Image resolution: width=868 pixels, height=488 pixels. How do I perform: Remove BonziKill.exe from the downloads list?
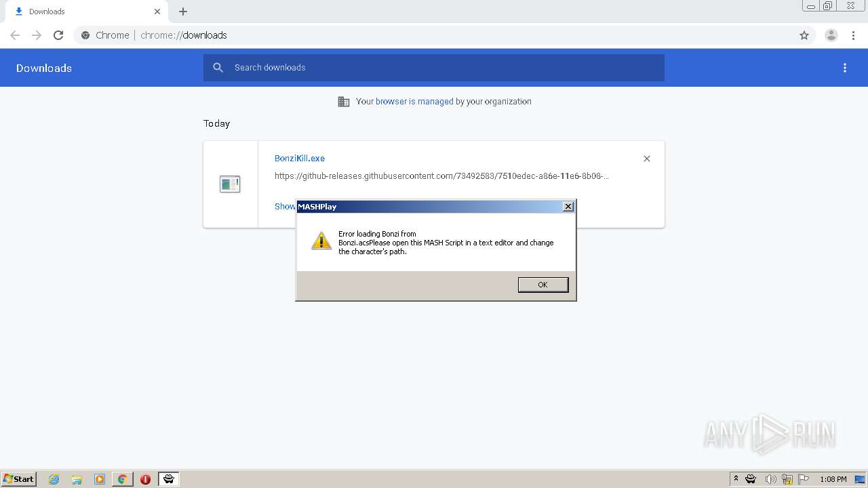pyautogui.click(x=647, y=159)
